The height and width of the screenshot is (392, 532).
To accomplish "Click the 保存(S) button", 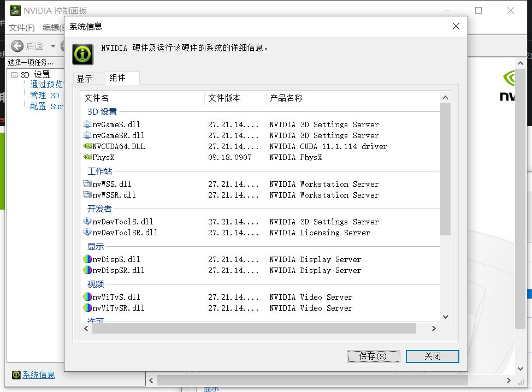I will pyautogui.click(x=373, y=356).
